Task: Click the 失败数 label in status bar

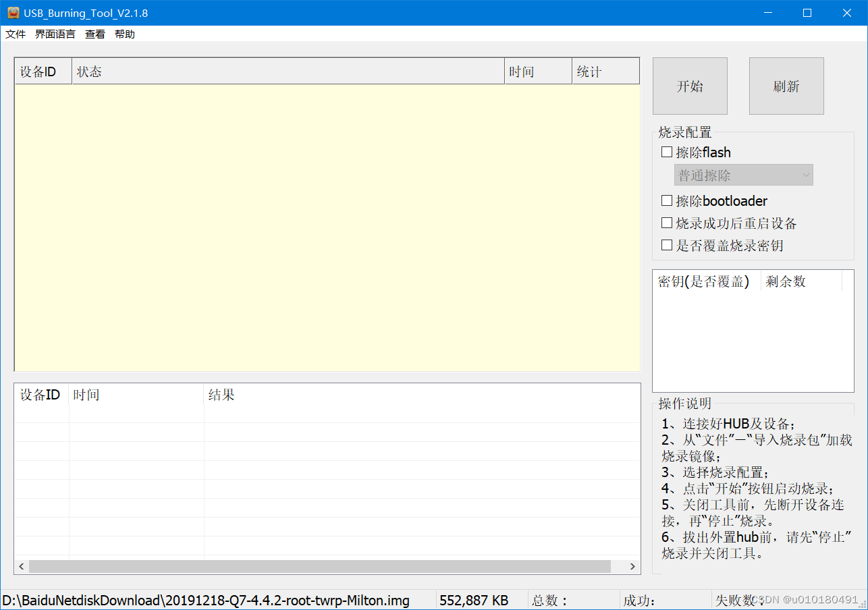Action: tap(740, 600)
